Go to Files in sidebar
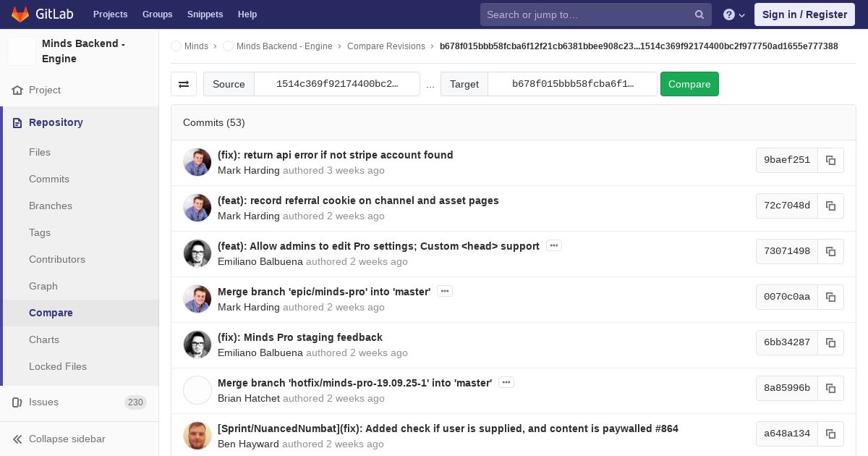 (x=40, y=153)
